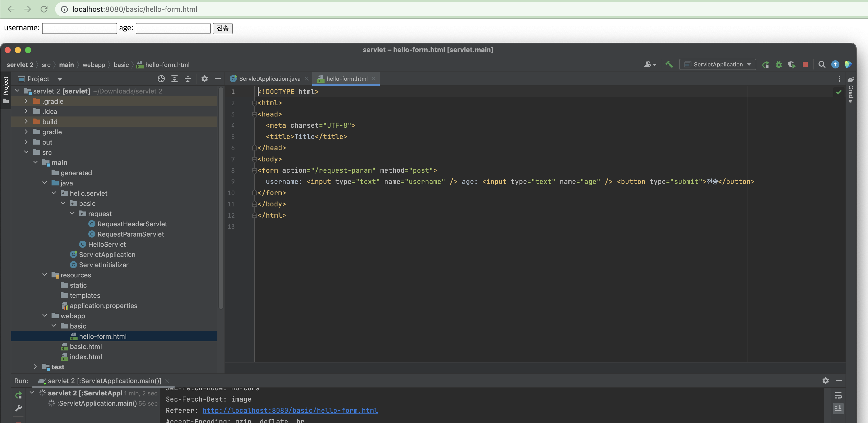The width and height of the screenshot is (868, 423).
Task: Open the ServletApplication run configuration dropdown
Action: (x=717, y=64)
